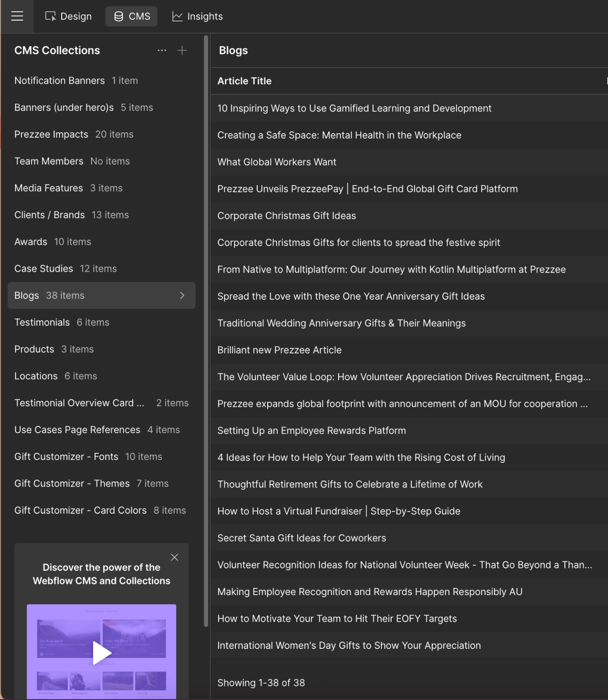
Task: Select 'Spread the Love' anniversary article
Action: pyautogui.click(x=409, y=297)
